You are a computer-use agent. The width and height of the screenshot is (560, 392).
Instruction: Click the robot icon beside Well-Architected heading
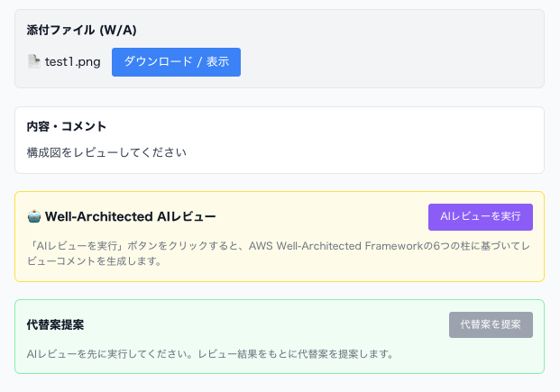(34, 217)
